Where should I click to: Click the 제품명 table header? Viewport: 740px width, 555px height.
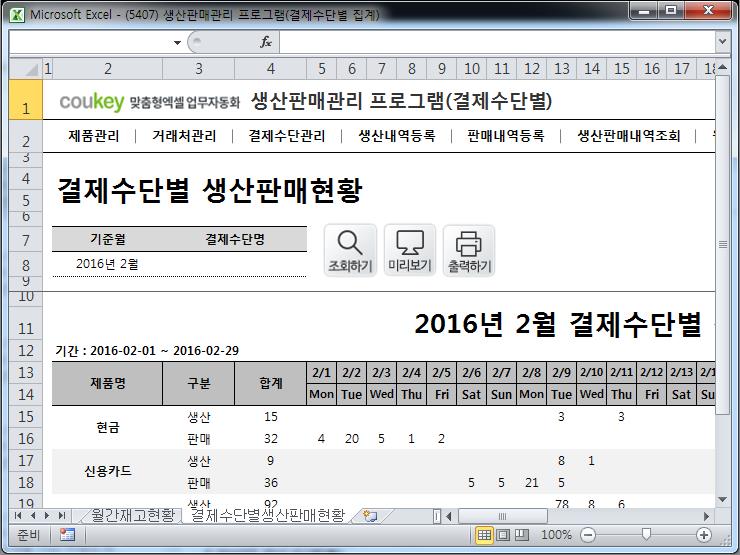click(108, 383)
